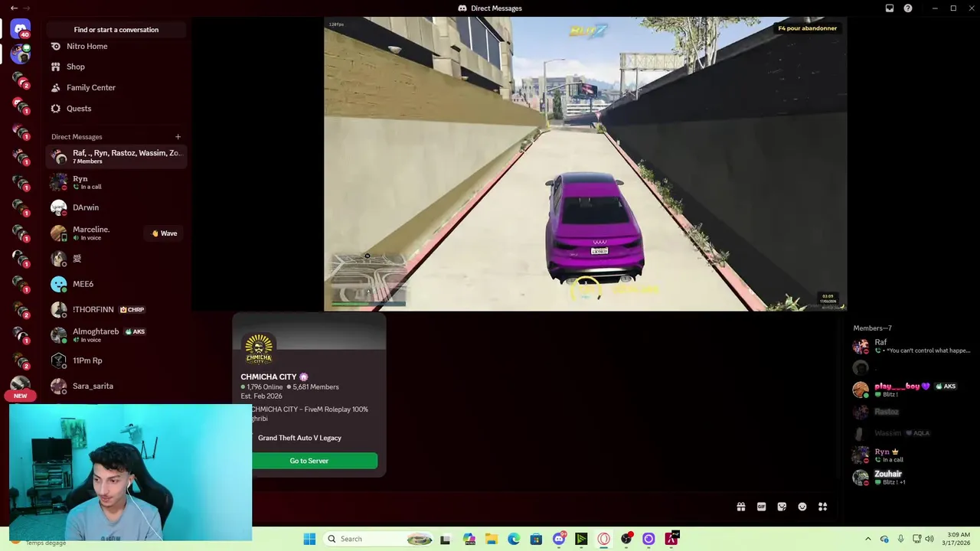This screenshot has height=551, width=980.
Task: Click the CHRP tag next to !THORFINN
Action: coord(132,309)
